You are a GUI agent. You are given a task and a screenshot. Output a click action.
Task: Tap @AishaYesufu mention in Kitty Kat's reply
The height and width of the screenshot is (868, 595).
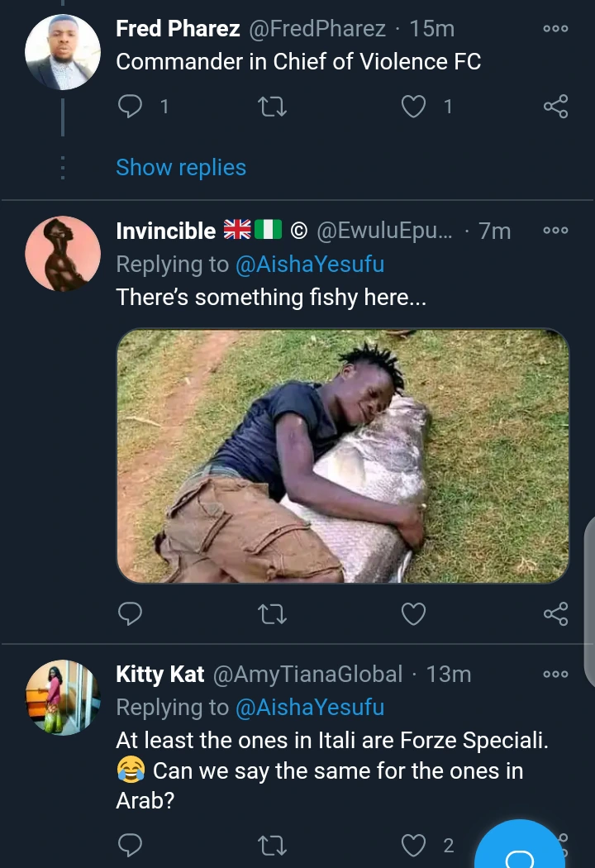click(x=310, y=708)
